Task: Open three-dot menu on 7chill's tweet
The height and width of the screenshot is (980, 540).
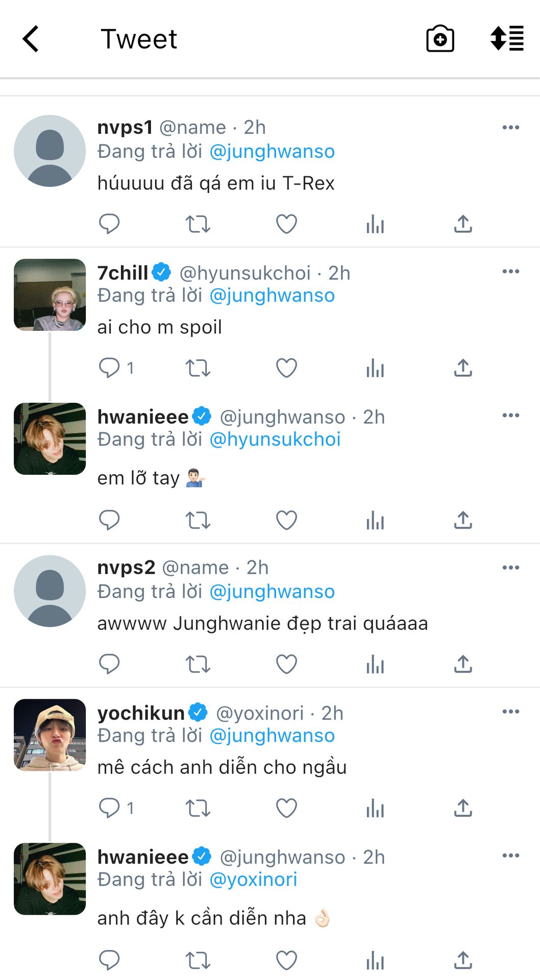Action: pos(510,272)
